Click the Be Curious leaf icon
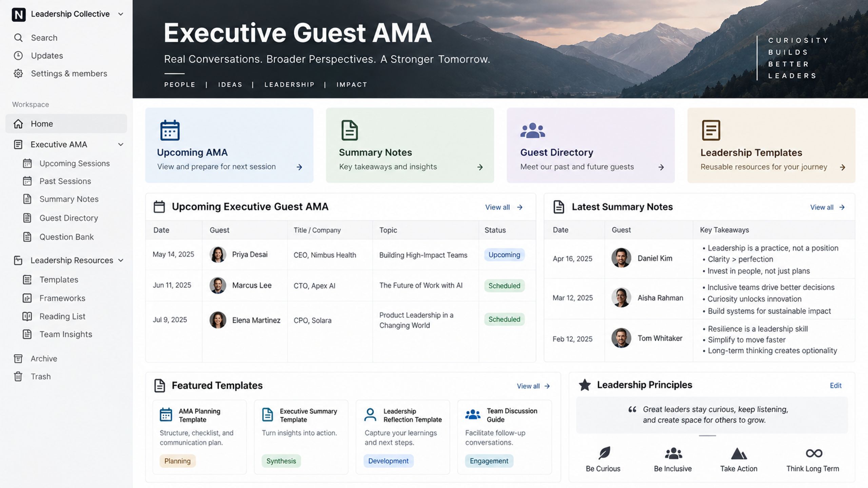Viewport: 868px width, 488px height. click(604, 453)
